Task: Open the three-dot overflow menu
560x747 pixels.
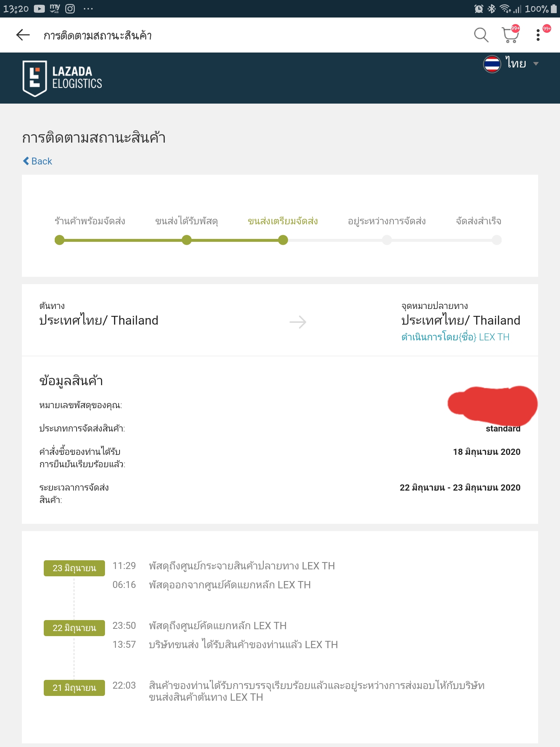Action: tap(538, 35)
